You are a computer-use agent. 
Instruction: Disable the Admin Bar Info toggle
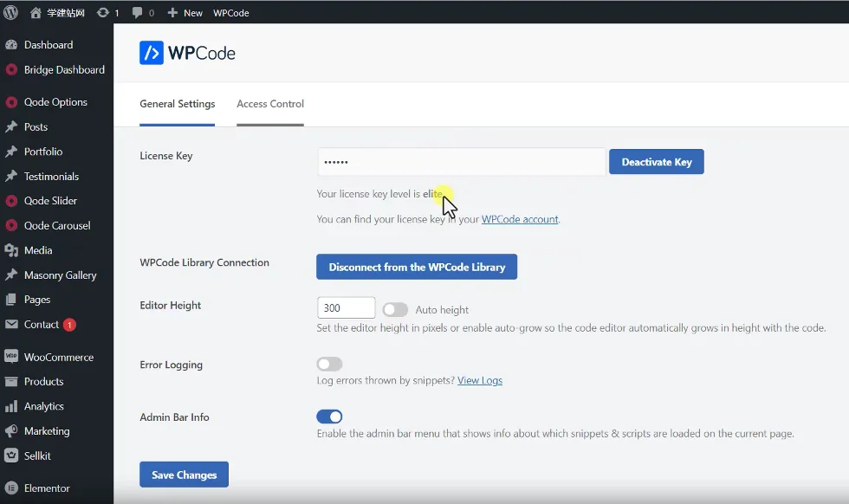tap(329, 417)
